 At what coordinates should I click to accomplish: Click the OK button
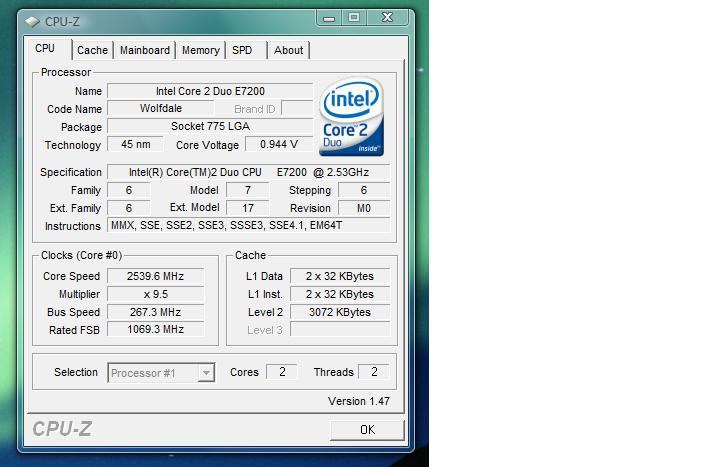[x=367, y=430]
